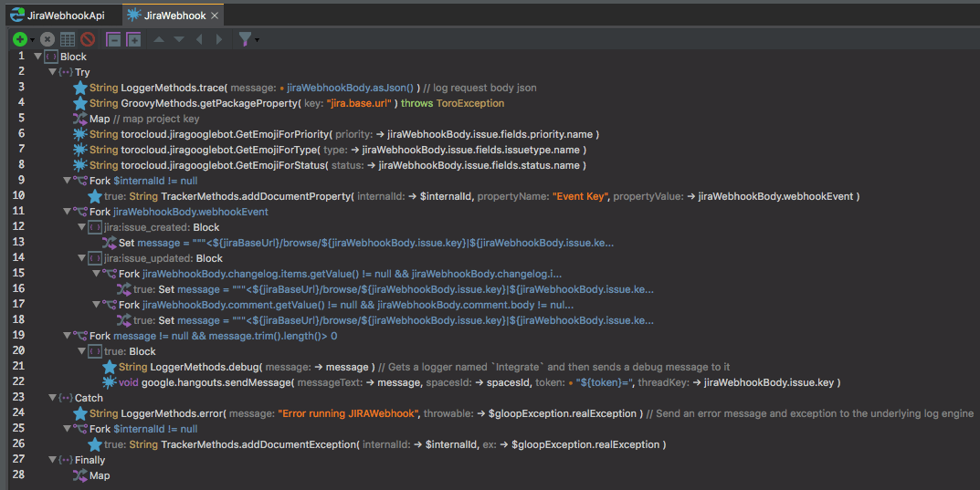980x490 pixels.
Task: Collapse the Fork $internalId on line 25
Action: (67, 429)
